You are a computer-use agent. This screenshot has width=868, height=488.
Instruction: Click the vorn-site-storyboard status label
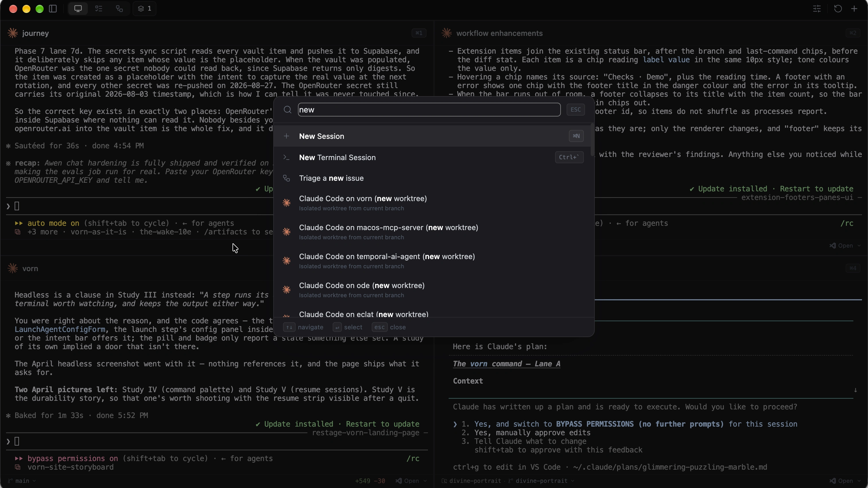click(x=70, y=467)
